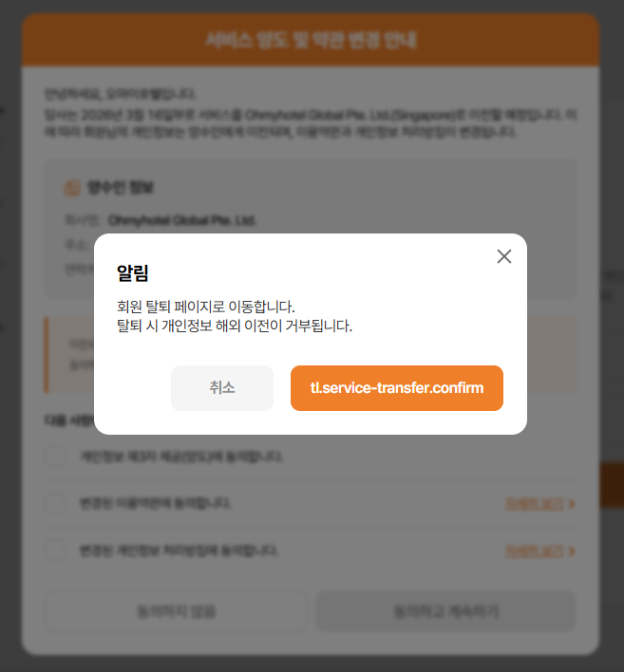Click the 취소 button
The width and height of the screenshot is (624, 672).
click(x=222, y=388)
